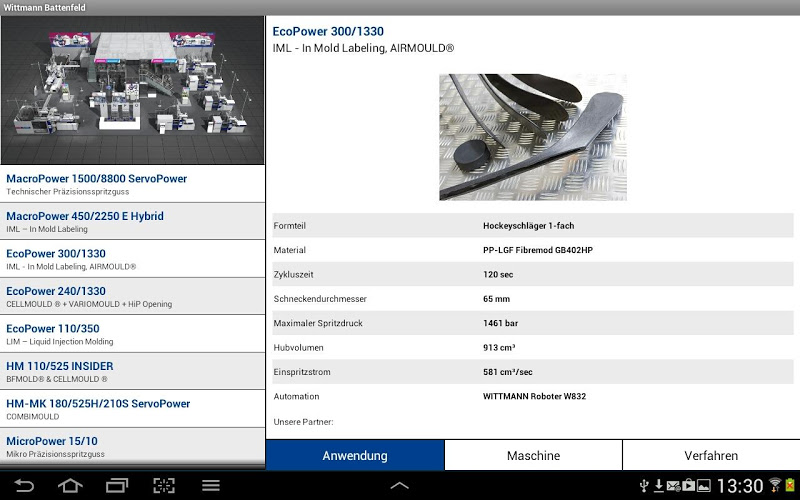Tap the 120 sec Zykluszeit value
Image resolution: width=800 pixels, height=500 pixels.
tap(498, 274)
